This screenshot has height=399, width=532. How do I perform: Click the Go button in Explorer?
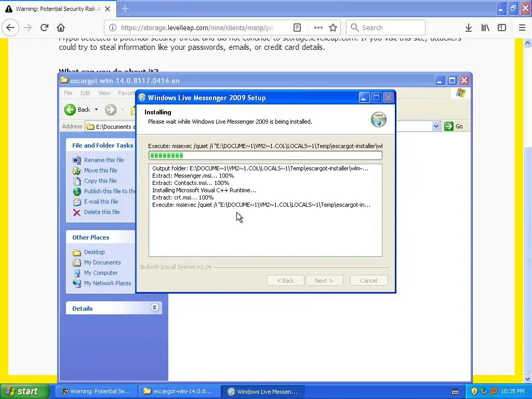coord(454,126)
